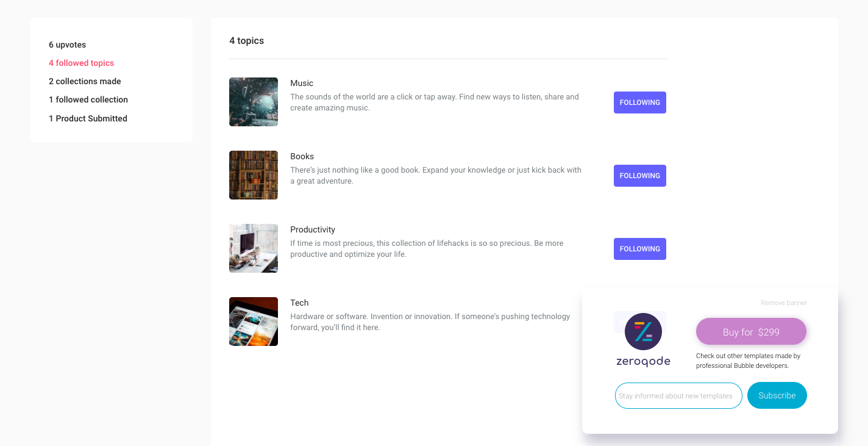Image resolution: width=868 pixels, height=446 pixels.
Task: Click the Productivity topic description text
Action: (427, 249)
